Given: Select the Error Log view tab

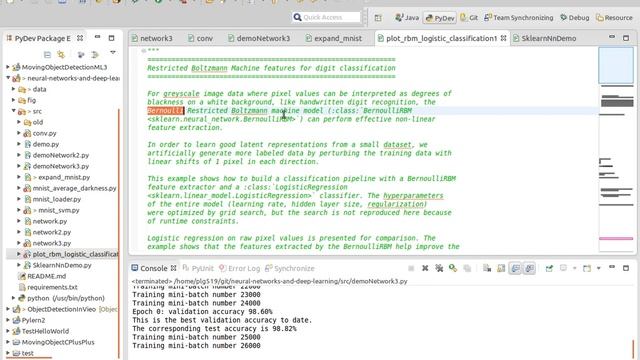Looking at the screenshot, I should point(239,268).
